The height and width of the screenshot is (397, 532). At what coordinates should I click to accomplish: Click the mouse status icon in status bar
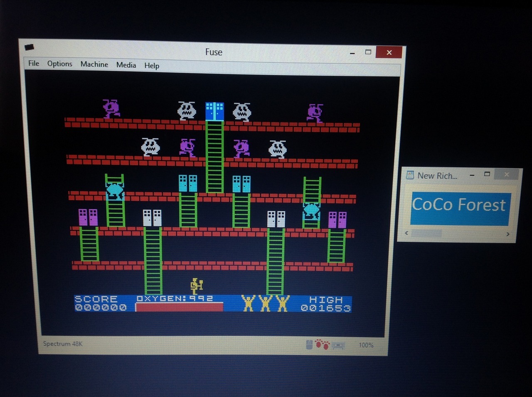[x=309, y=345]
